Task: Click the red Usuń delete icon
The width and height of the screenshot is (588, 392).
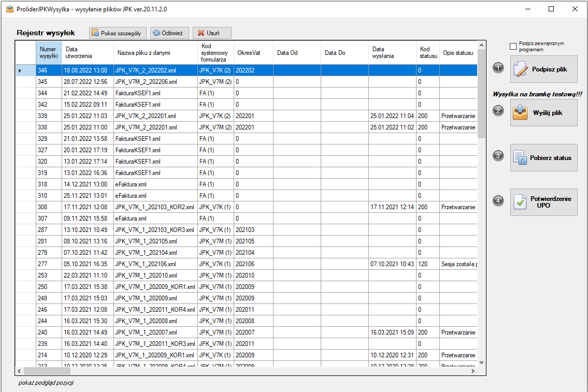Action: (x=201, y=33)
